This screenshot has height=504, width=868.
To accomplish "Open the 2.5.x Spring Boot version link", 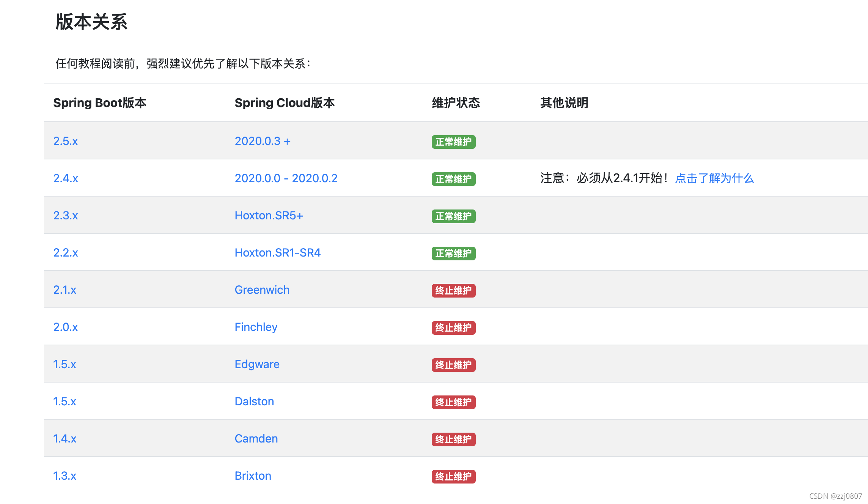I will (x=65, y=141).
